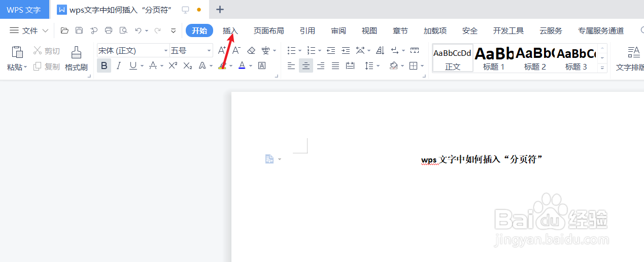Toggle Underline formatting
Image resolution: width=644 pixels, height=262 pixels.
(133, 65)
